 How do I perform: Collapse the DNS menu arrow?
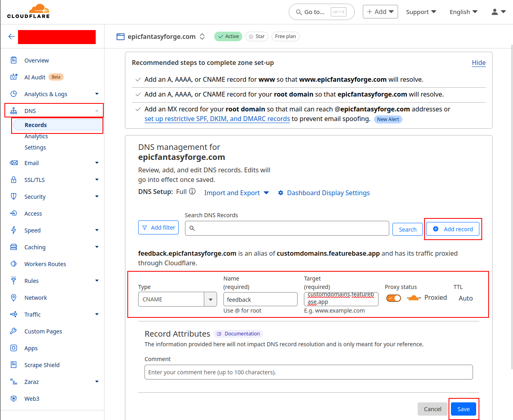coord(97,111)
